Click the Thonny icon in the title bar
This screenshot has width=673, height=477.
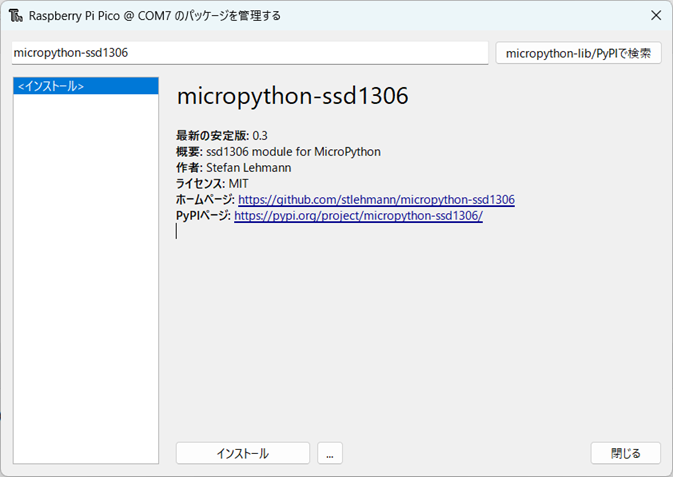15,16
